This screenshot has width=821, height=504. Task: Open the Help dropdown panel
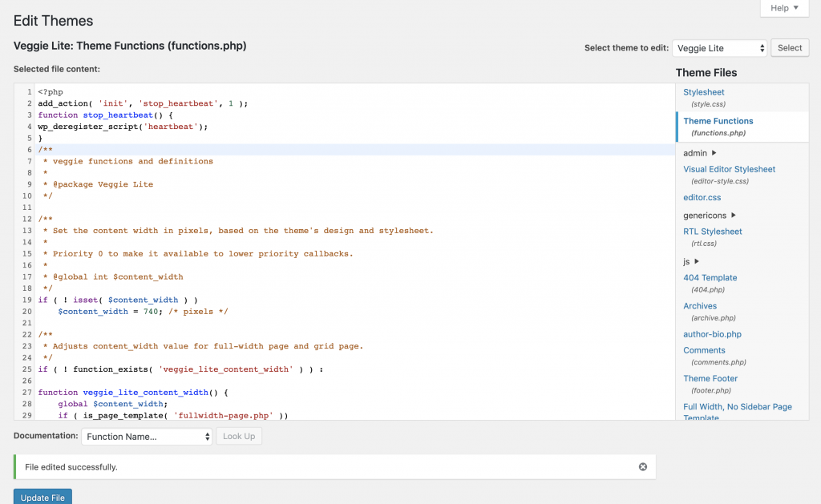coord(783,8)
